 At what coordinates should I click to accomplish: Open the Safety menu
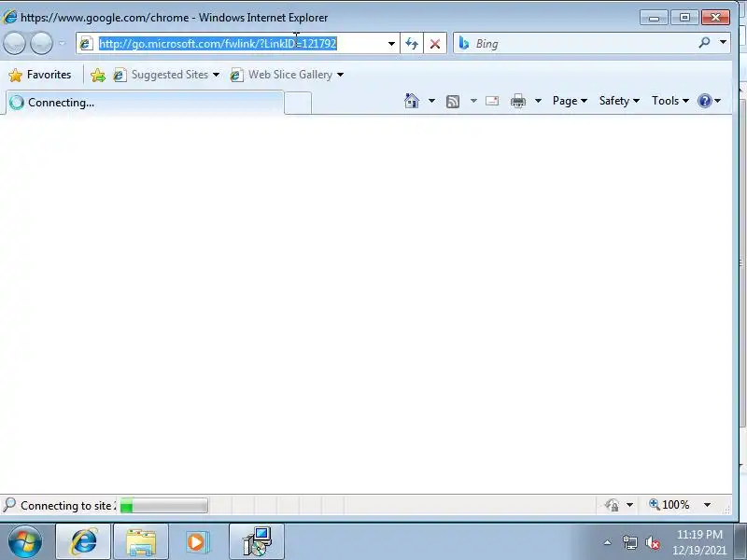[x=619, y=101]
